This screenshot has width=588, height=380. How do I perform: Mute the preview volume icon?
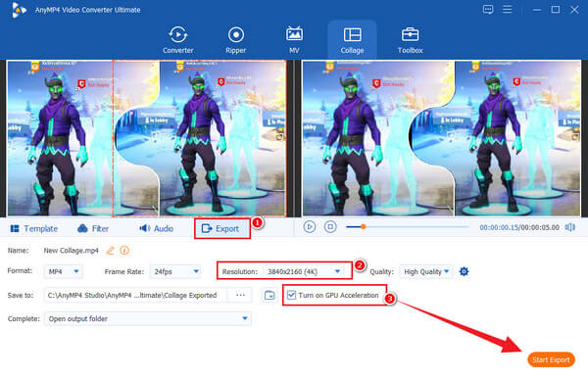570,227
